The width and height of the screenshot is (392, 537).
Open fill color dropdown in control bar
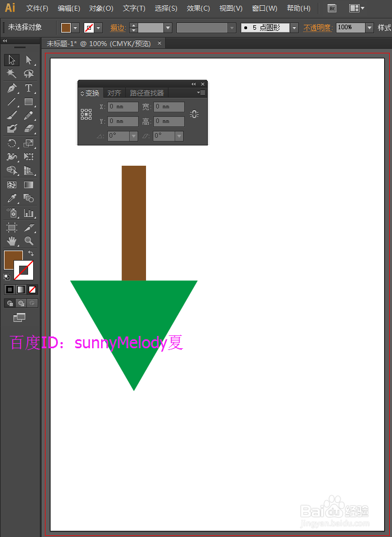(75, 28)
